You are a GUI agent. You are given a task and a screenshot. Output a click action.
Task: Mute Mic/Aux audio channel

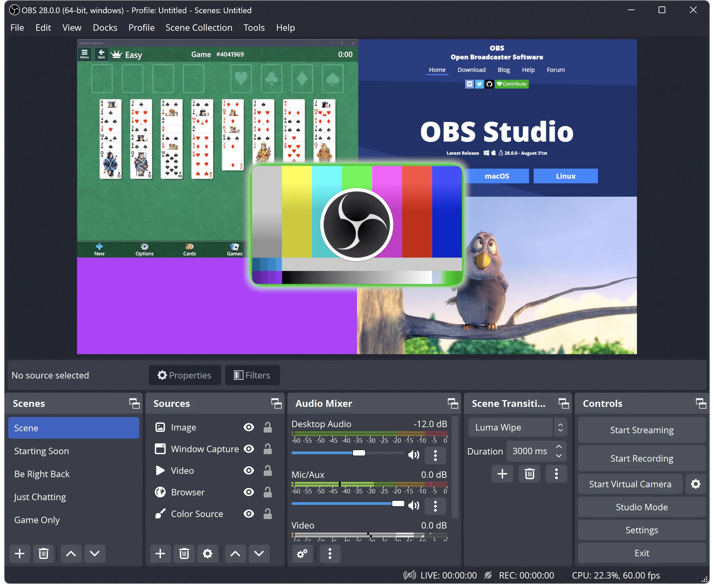click(414, 505)
